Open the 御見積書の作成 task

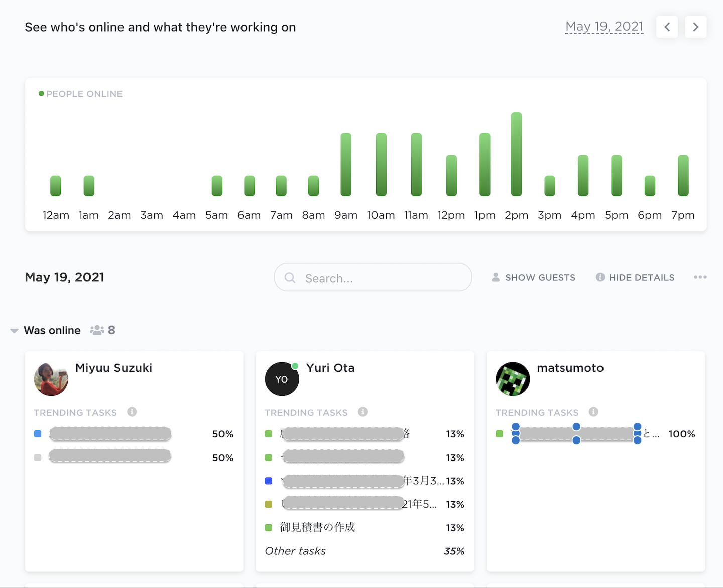click(x=317, y=527)
